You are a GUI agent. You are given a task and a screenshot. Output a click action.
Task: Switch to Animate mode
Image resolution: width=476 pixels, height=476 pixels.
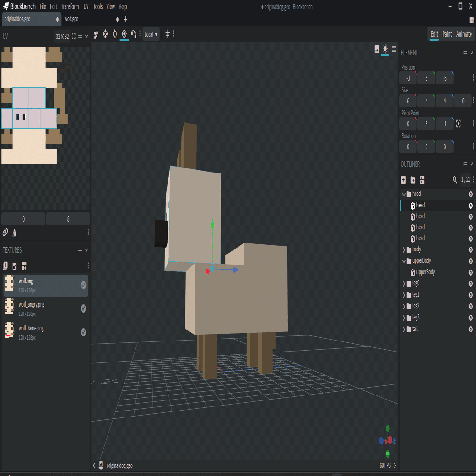click(464, 34)
